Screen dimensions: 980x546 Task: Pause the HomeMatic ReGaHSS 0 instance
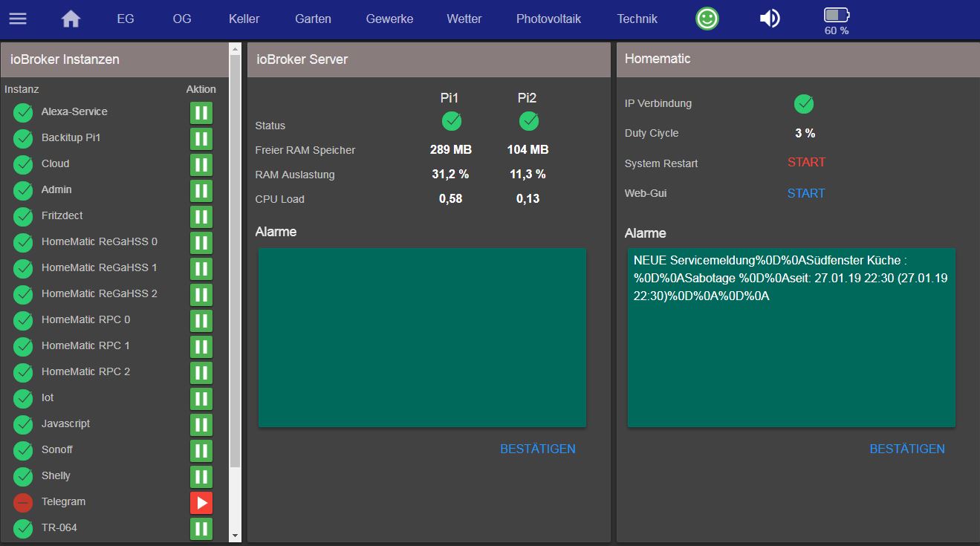(201, 243)
